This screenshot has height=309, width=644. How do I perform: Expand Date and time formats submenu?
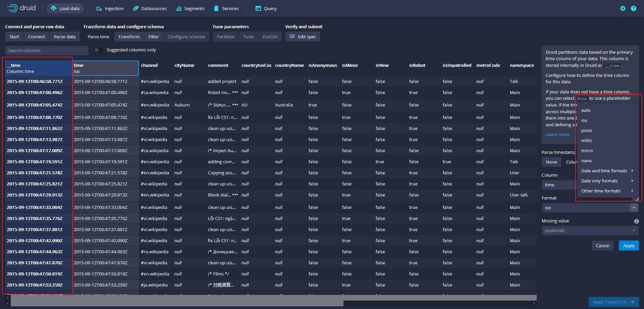tap(607, 171)
